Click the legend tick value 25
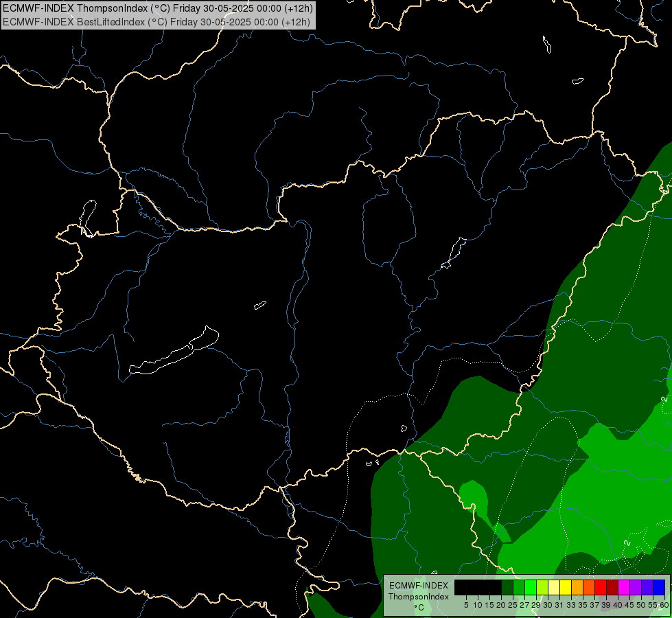 (513, 605)
